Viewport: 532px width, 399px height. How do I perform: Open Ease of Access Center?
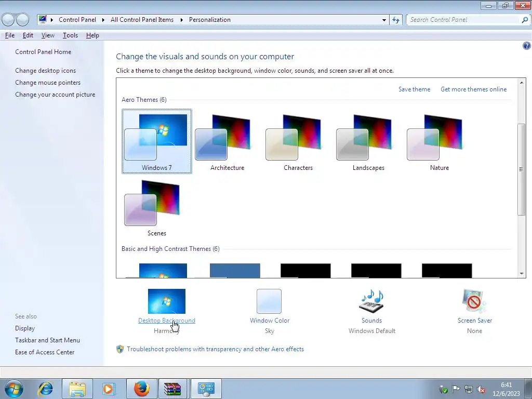click(45, 352)
